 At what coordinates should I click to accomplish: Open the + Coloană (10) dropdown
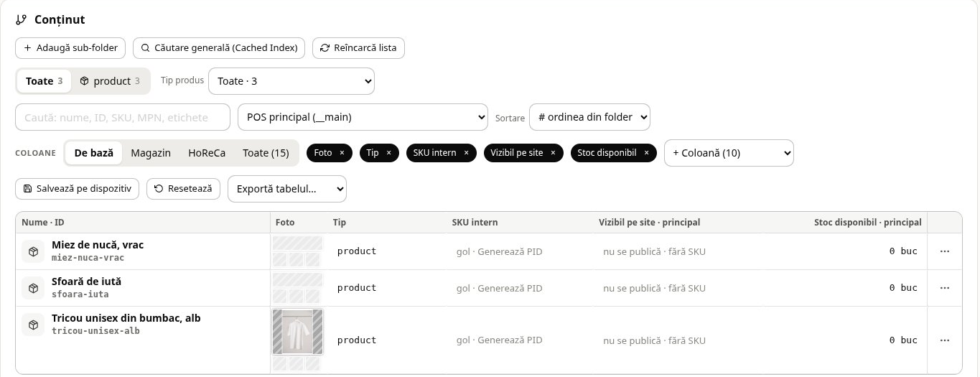(729, 153)
